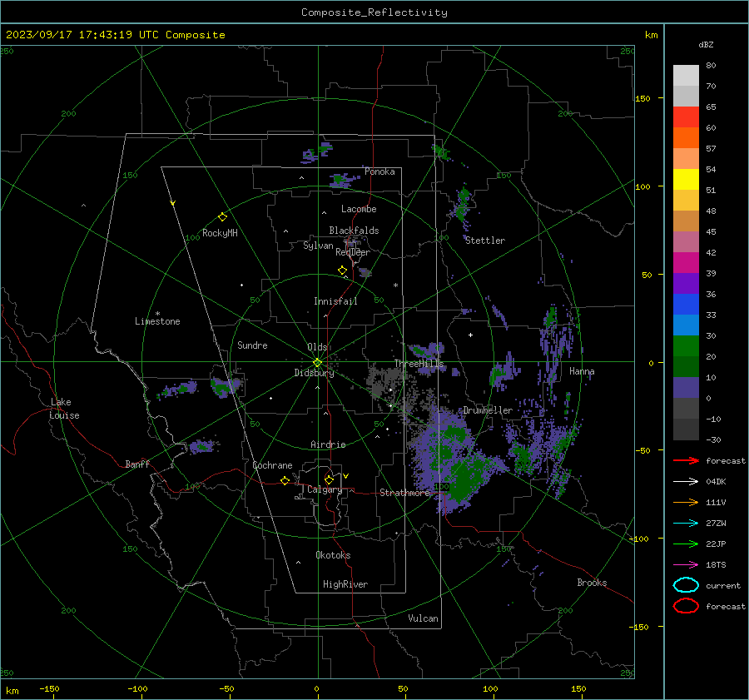
Task: Click the gray clutter patch near ThreeHills
Action: pos(384,382)
